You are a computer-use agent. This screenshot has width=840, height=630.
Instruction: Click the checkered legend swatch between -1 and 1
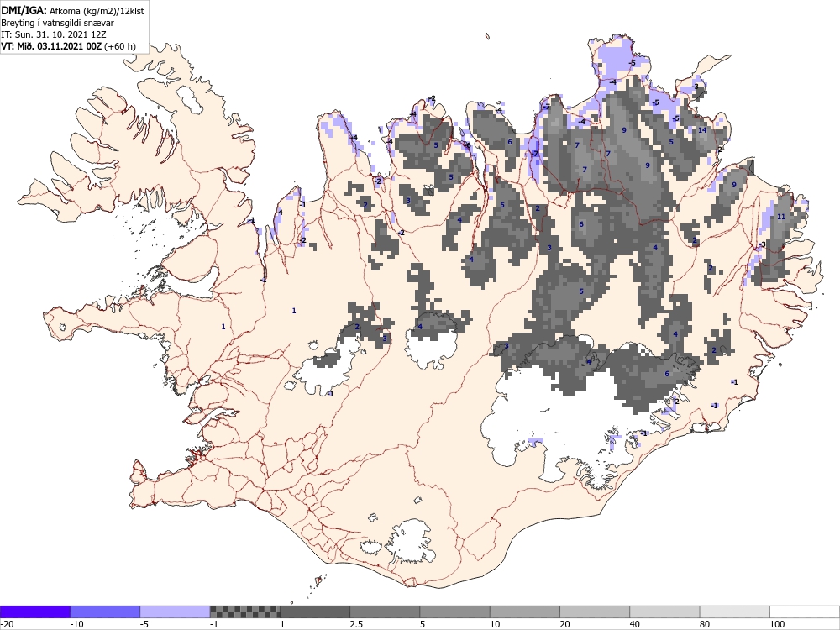[244, 612]
